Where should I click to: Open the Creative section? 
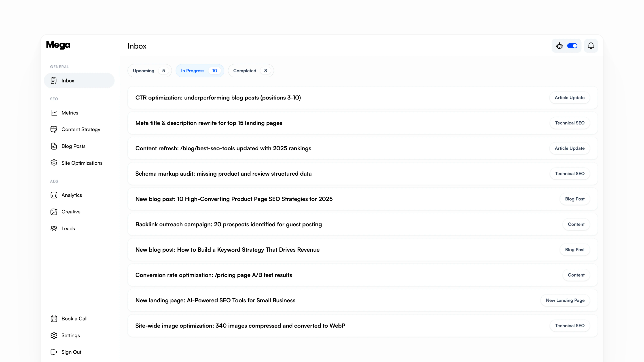(x=71, y=212)
